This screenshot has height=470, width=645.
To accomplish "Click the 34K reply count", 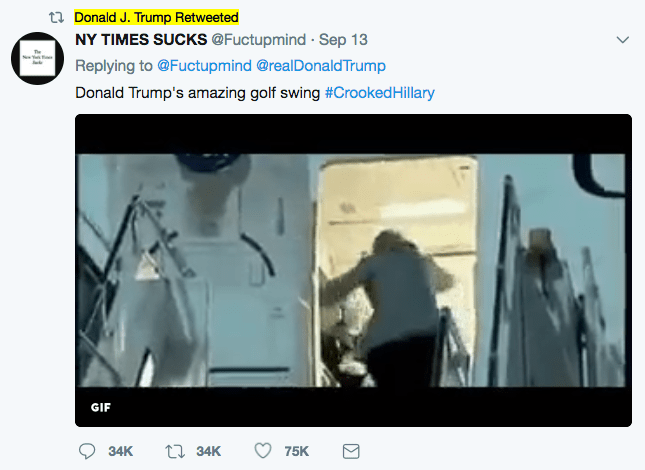I will 122,452.
